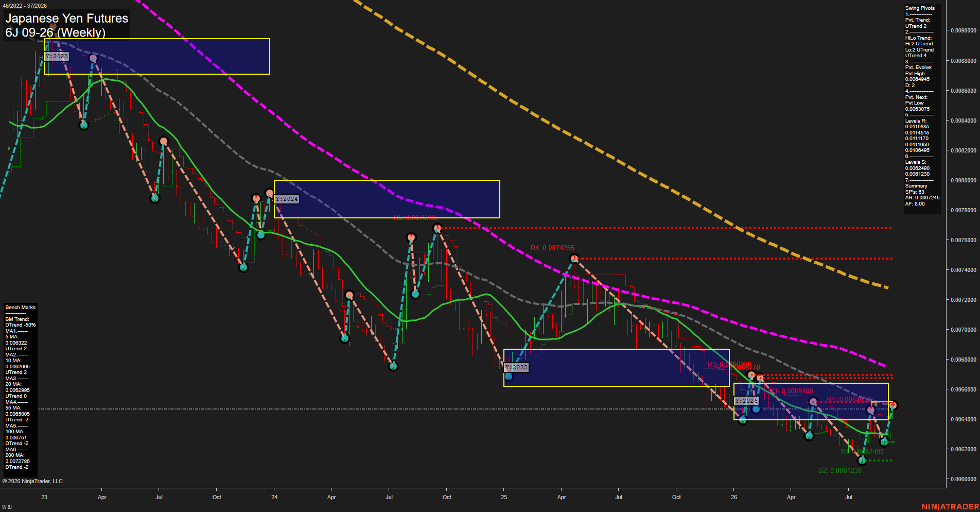Click the Japanese Yen Futures chart title

pos(67,18)
